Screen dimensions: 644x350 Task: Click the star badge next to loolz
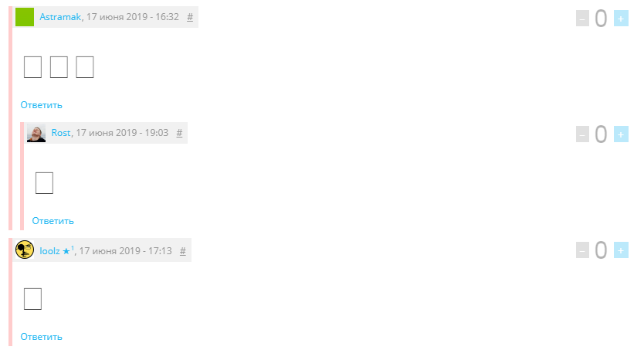[68, 250]
